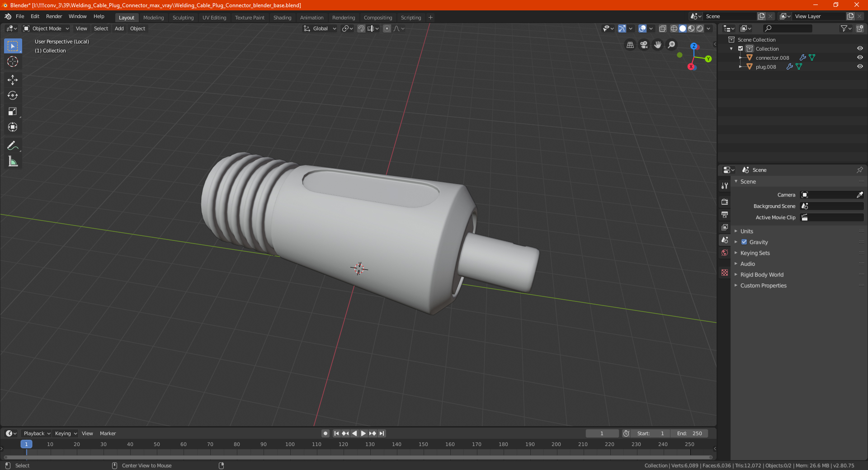This screenshot has width=868, height=470.
Task: Toggle the camera view icon
Action: click(x=644, y=45)
